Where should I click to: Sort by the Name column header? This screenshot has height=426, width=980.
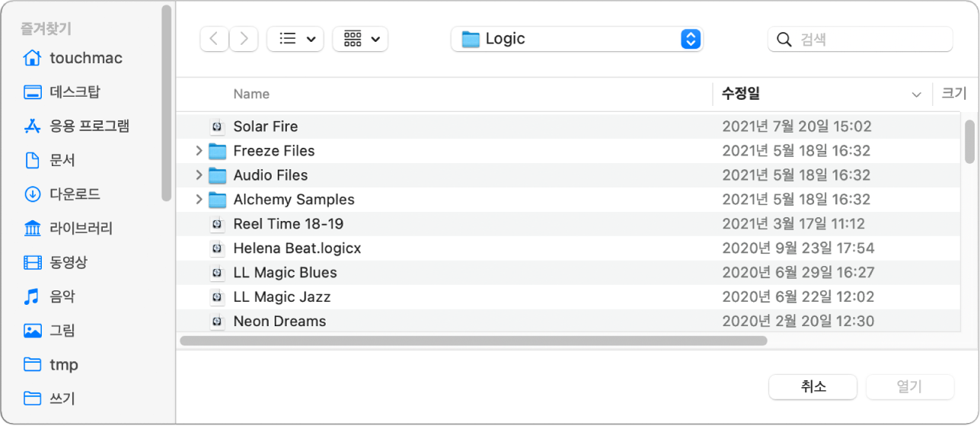coord(251,94)
